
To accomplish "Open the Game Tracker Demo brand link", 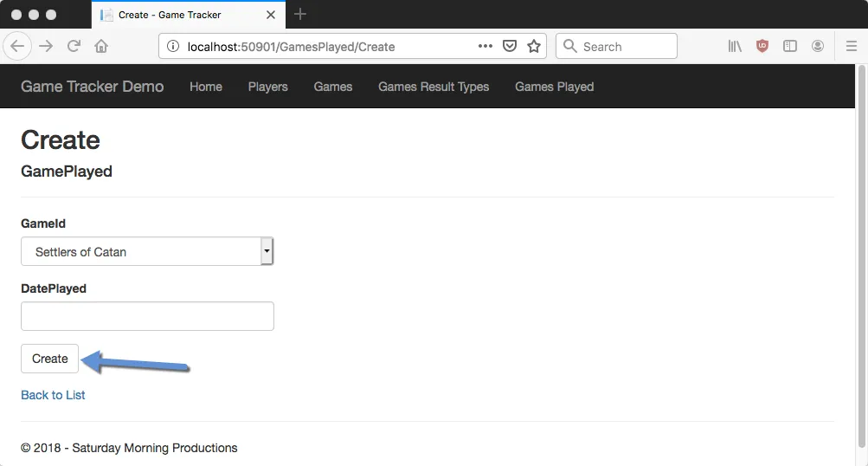I will [x=93, y=87].
